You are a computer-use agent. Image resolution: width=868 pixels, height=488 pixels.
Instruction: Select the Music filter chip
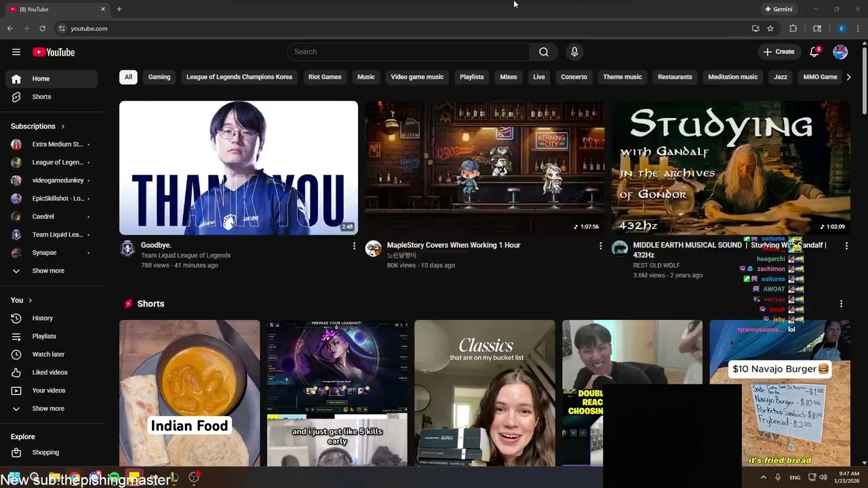pyautogui.click(x=366, y=77)
